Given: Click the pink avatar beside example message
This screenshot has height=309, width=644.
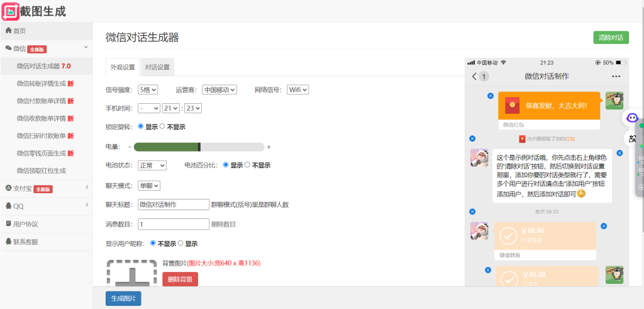Looking at the screenshot, I should pyautogui.click(x=479, y=158).
